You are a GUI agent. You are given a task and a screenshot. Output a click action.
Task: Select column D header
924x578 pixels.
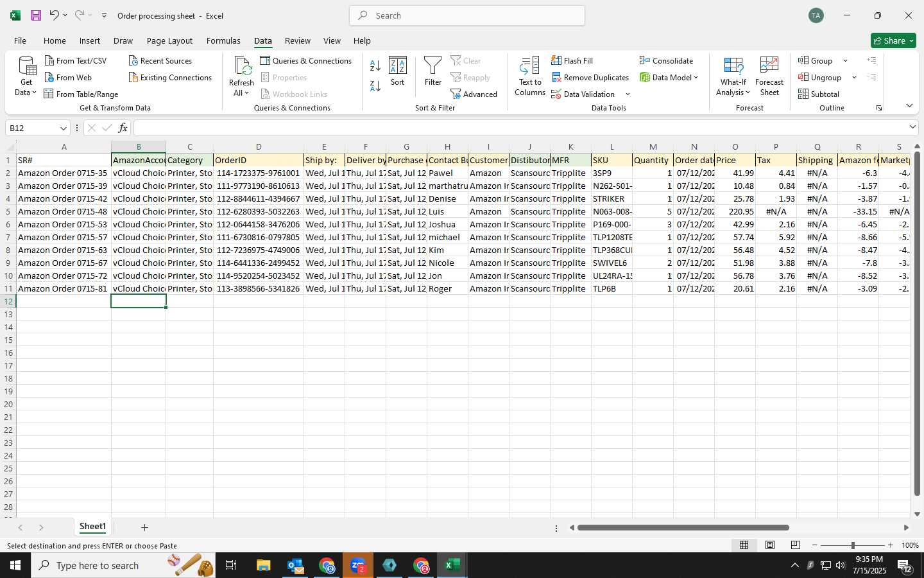point(259,146)
